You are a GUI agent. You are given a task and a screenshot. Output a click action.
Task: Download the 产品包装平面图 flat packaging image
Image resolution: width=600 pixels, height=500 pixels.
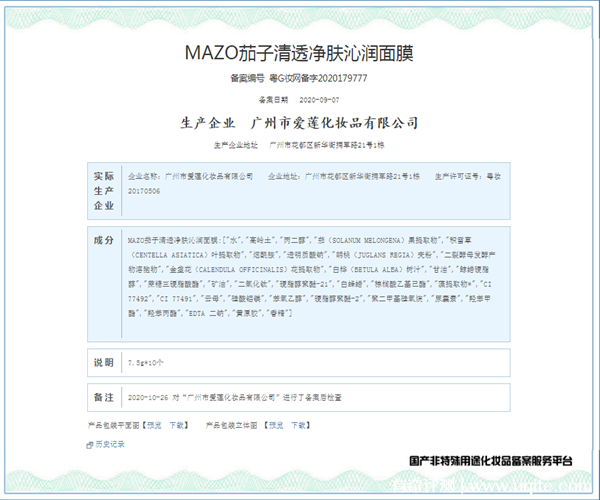click(x=177, y=425)
